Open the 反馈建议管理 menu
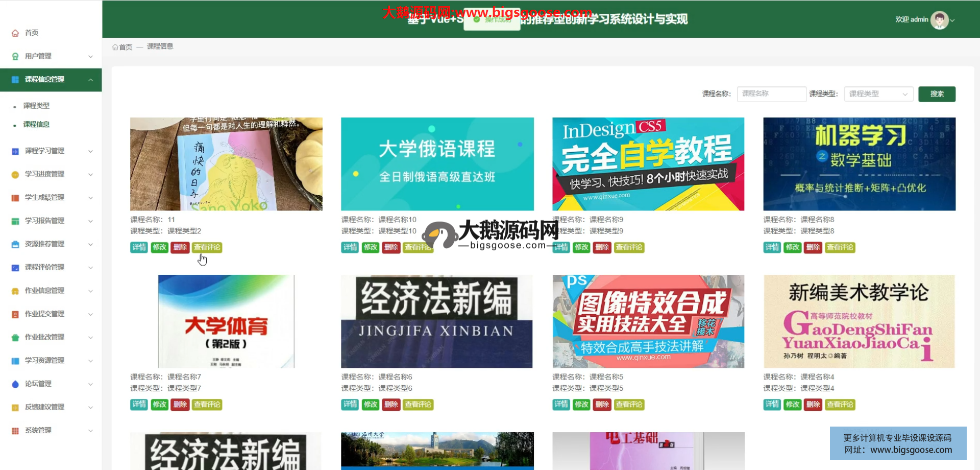 [45, 407]
